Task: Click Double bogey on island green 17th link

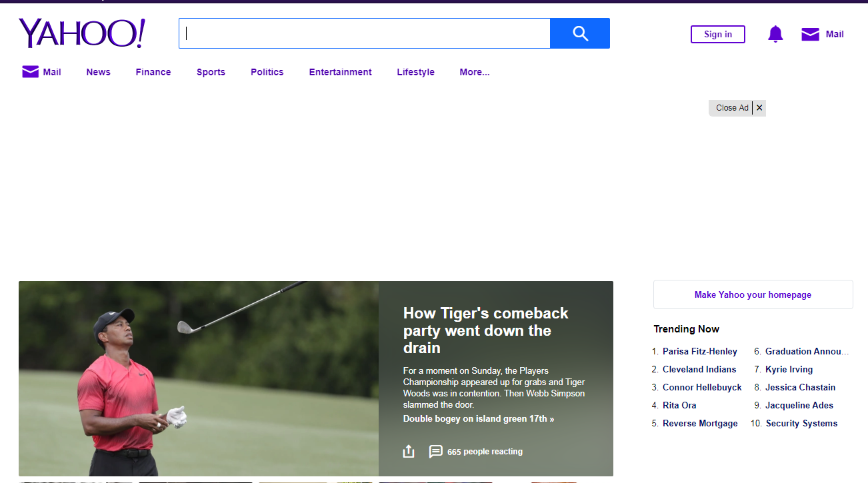Action: click(x=479, y=418)
